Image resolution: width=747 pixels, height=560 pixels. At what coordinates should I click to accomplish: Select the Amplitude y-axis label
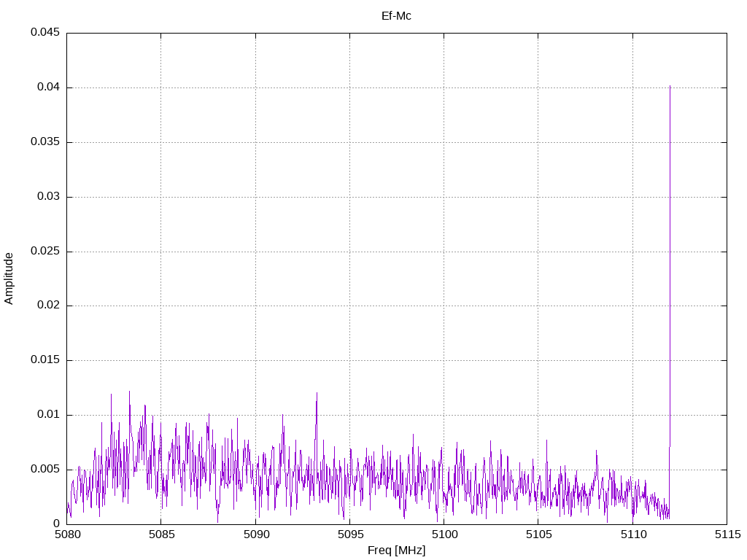click(x=9, y=279)
